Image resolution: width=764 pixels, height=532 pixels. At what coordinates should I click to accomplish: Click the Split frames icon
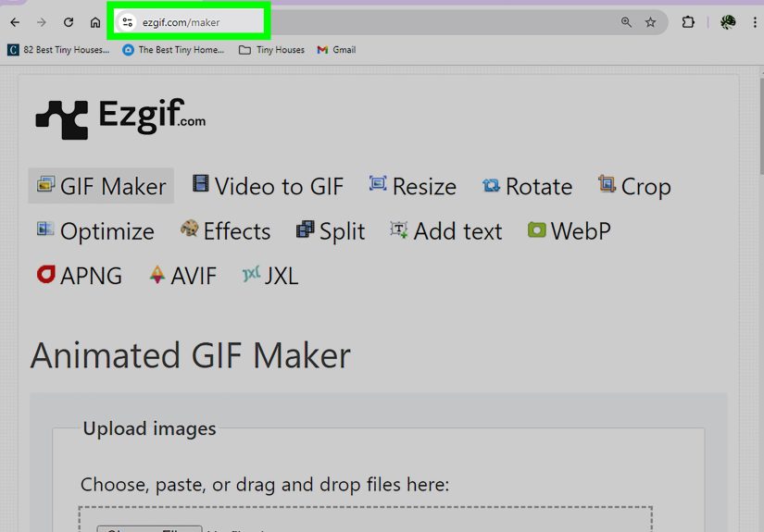[x=305, y=229]
